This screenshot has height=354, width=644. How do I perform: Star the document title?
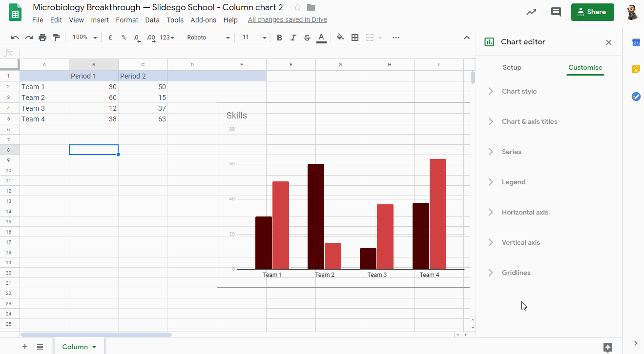point(297,7)
